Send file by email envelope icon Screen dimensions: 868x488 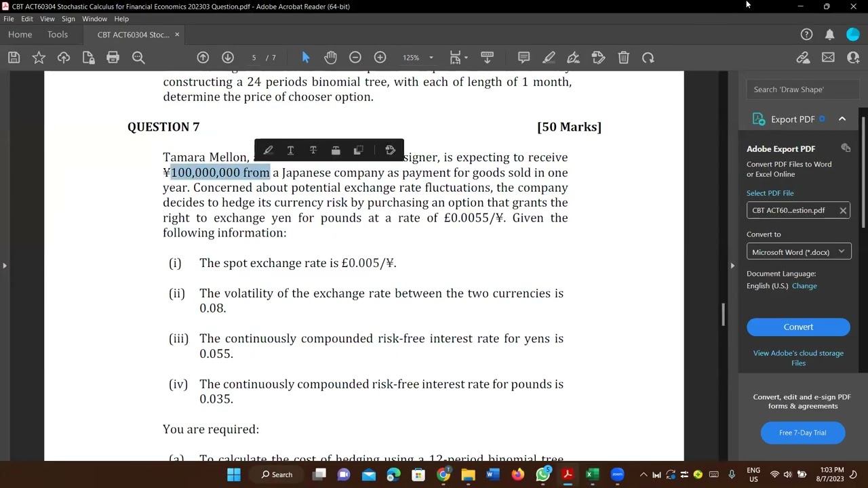[828, 58]
